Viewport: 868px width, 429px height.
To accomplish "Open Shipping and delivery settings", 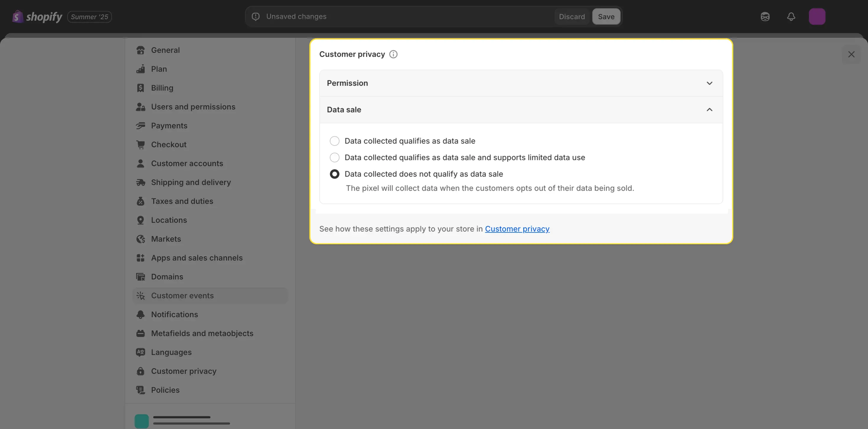I will point(210,182).
